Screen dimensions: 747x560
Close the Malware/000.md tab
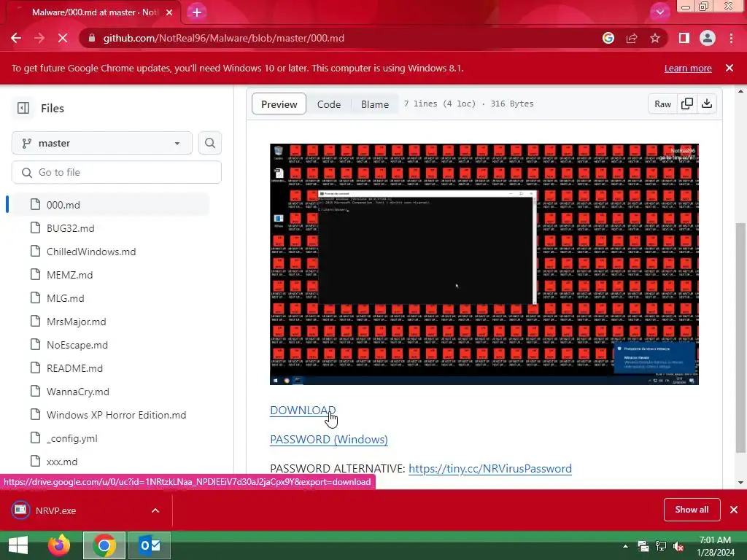tap(169, 12)
